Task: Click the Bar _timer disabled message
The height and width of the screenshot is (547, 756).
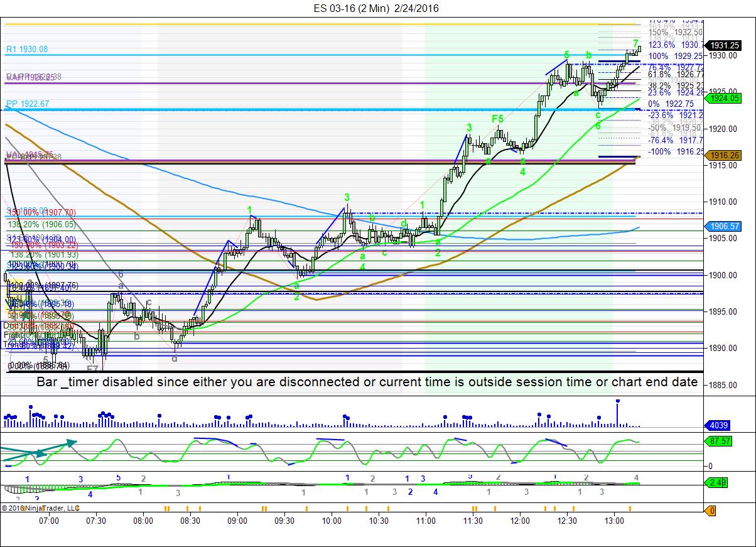Action: [367, 382]
